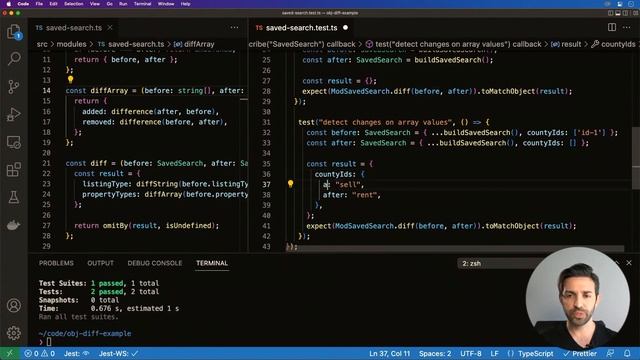
Task: Change LF end of line sequence
Action: (x=494, y=353)
